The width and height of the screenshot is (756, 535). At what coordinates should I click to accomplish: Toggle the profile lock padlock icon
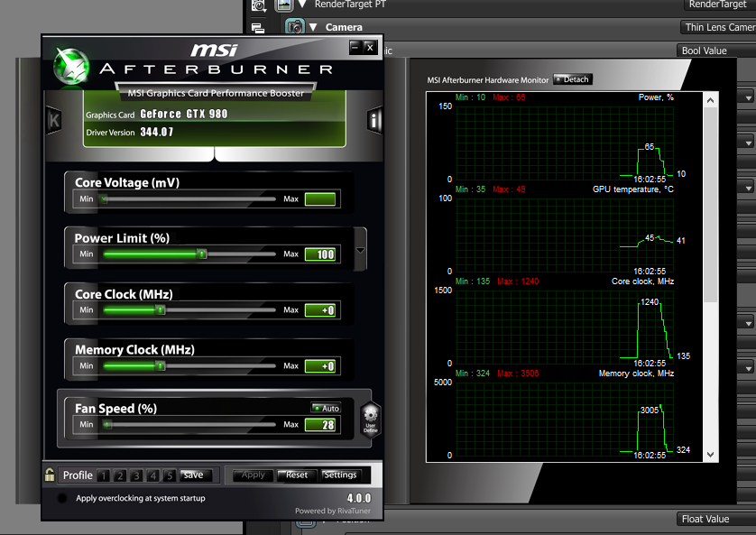[50, 475]
